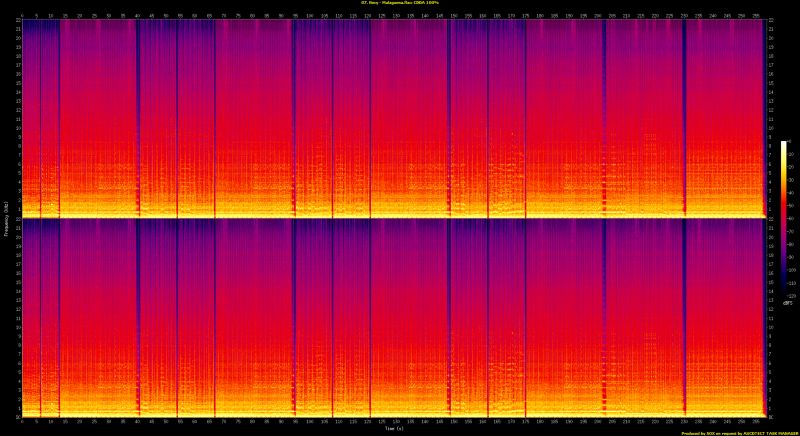Click the 0 second tick on the top time axis
This screenshot has width=800, height=436.
click(21, 15)
